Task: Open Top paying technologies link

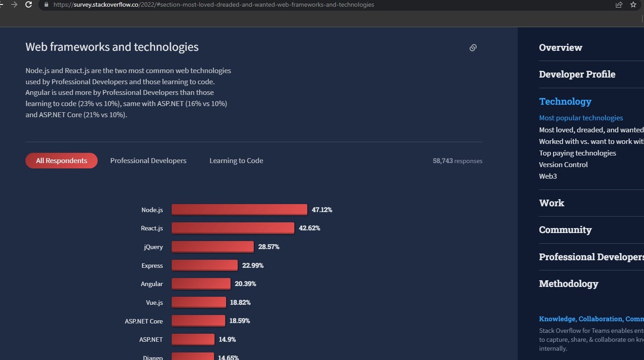Action: [x=578, y=153]
